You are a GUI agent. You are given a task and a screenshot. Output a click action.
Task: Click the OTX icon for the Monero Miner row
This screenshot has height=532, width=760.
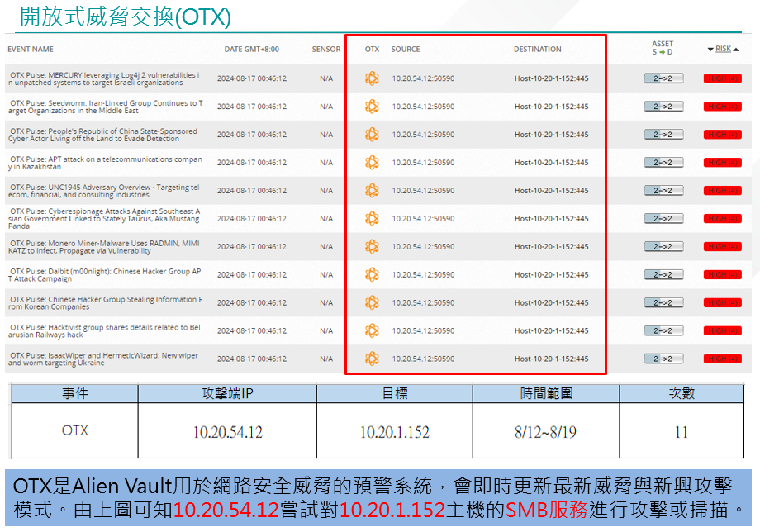(x=372, y=247)
